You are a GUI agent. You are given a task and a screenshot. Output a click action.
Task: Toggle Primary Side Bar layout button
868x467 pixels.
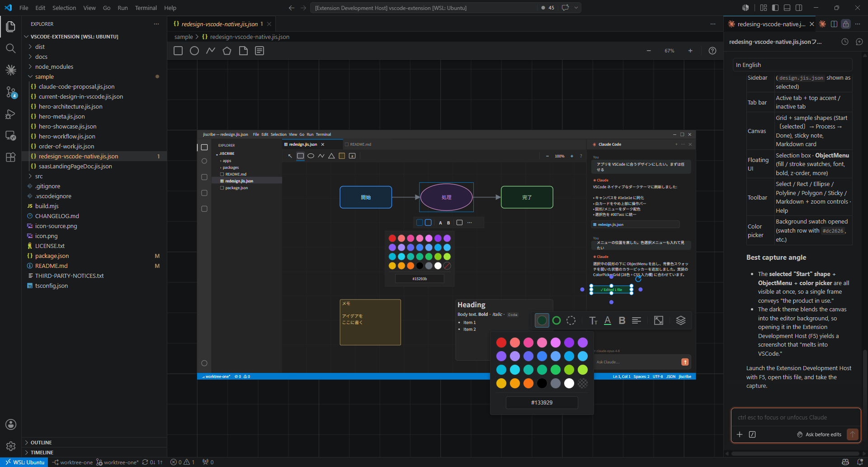775,8
